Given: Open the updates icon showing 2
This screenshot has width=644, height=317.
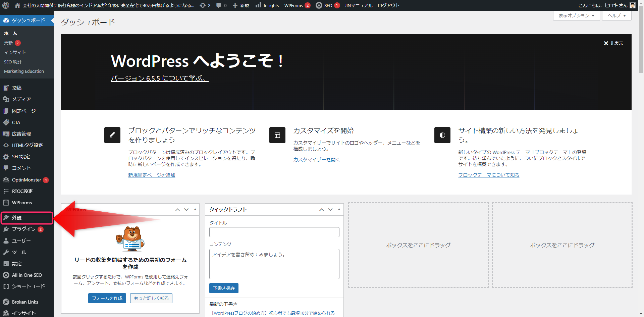Looking at the screenshot, I should click(x=203, y=5).
